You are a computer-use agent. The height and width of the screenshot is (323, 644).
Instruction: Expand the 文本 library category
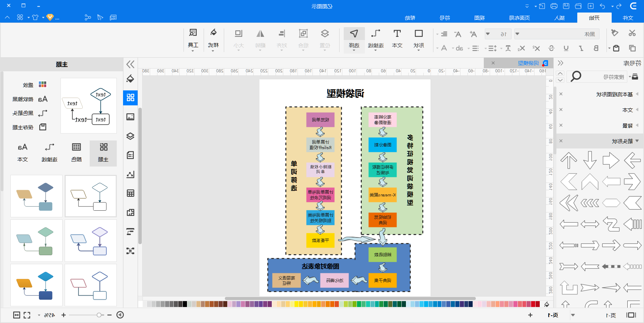[x=627, y=110]
